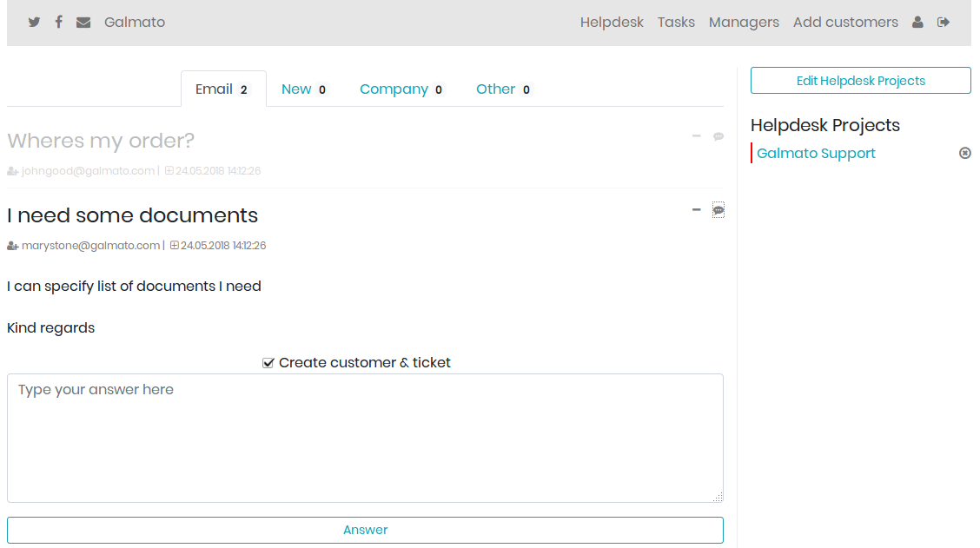Click the Helpdesk Projects heading
The image size is (980, 548).
(825, 125)
